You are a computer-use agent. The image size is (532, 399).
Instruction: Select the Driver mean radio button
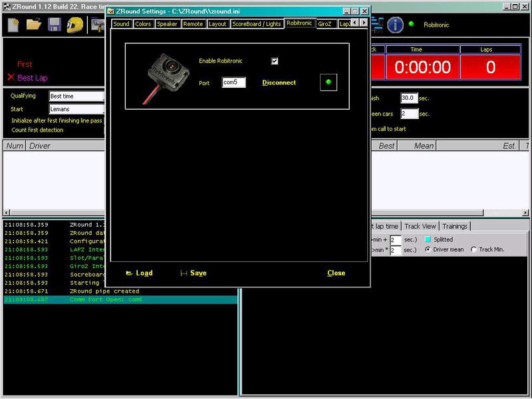pos(428,250)
